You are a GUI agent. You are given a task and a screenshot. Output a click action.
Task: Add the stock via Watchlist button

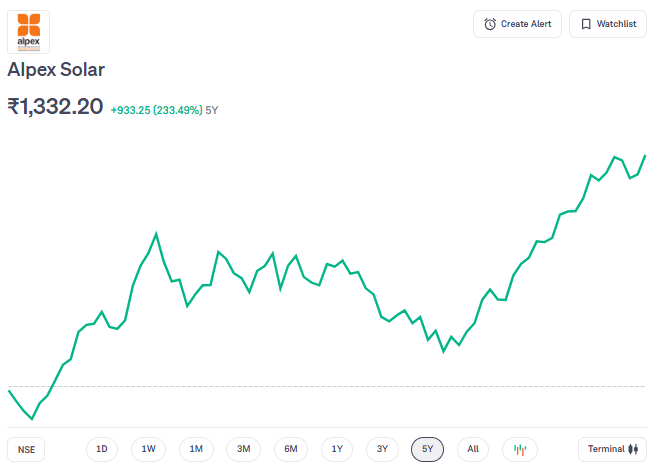click(608, 24)
